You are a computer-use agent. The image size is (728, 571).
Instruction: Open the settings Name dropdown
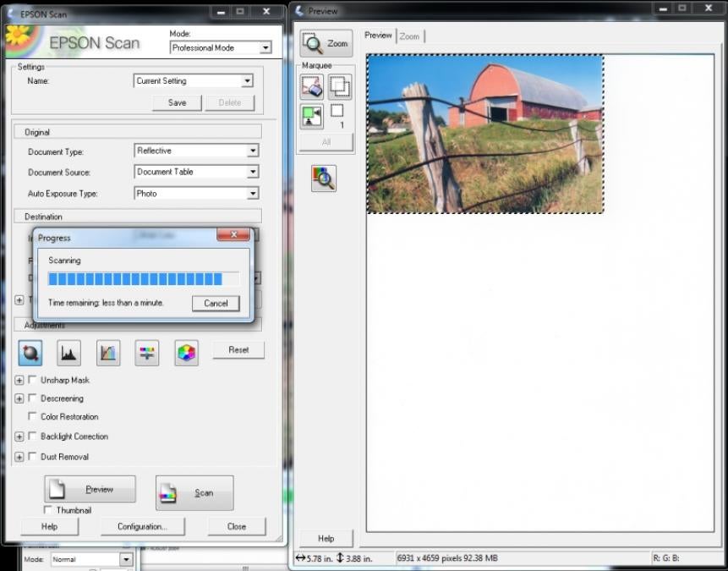tap(193, 81)
